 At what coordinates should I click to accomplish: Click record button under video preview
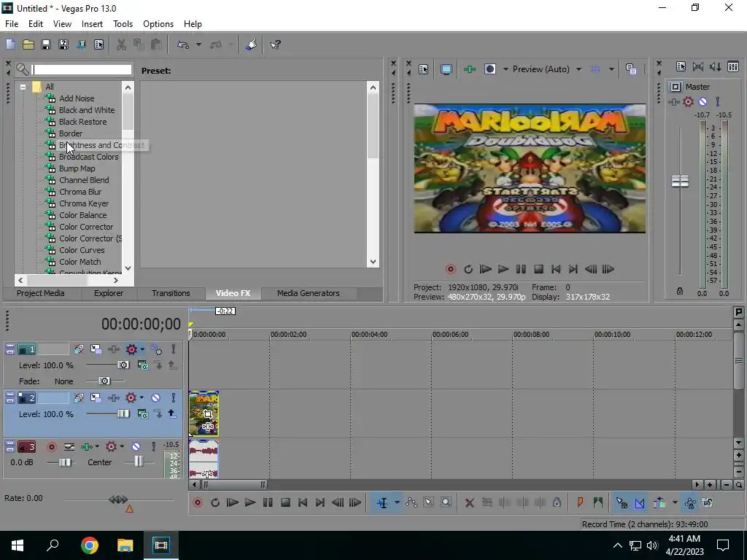click(450, 269)
